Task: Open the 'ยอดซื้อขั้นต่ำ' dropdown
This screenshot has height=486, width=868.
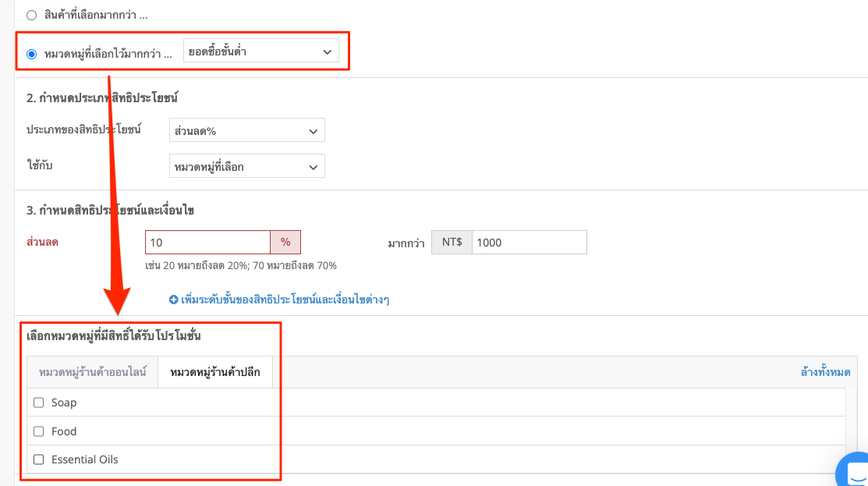Action: point(260,51)
